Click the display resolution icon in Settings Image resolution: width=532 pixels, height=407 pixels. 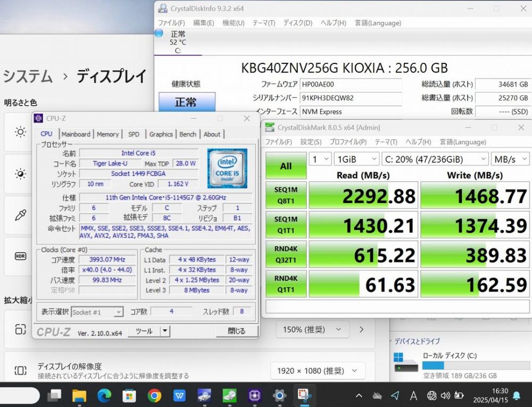[x=20, y=370]
